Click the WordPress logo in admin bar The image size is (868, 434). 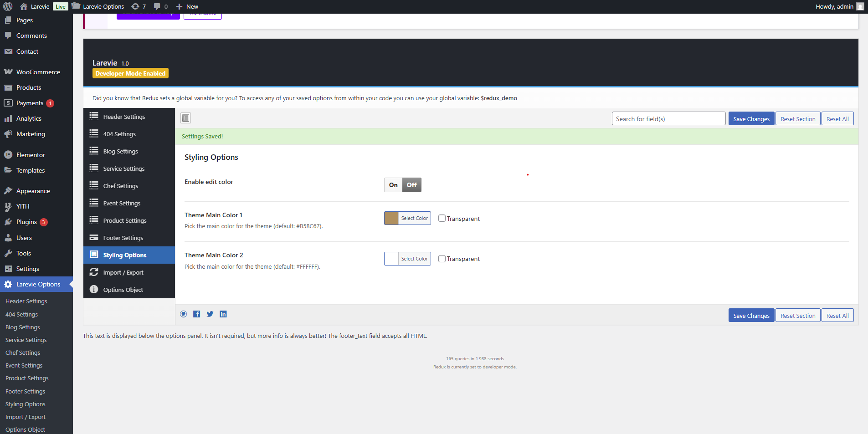(8, 6)
